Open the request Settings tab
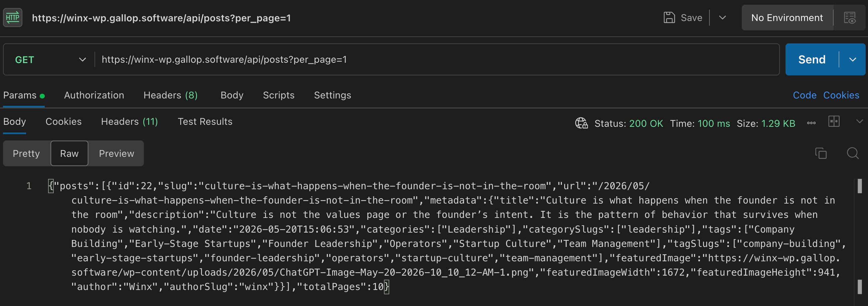 point(332,95)
